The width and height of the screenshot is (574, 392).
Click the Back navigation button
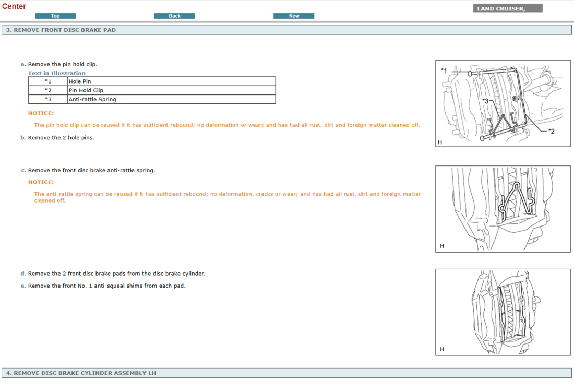tap(174, 16)
